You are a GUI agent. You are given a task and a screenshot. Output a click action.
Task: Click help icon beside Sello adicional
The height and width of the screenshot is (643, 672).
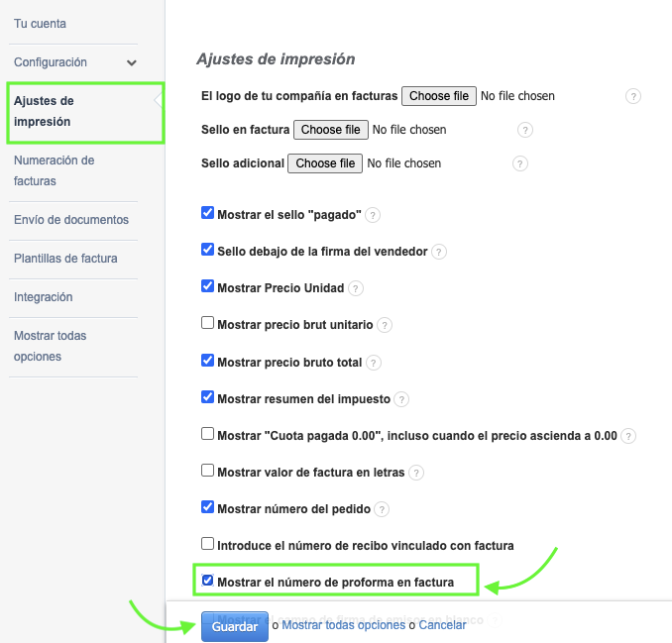519,163
